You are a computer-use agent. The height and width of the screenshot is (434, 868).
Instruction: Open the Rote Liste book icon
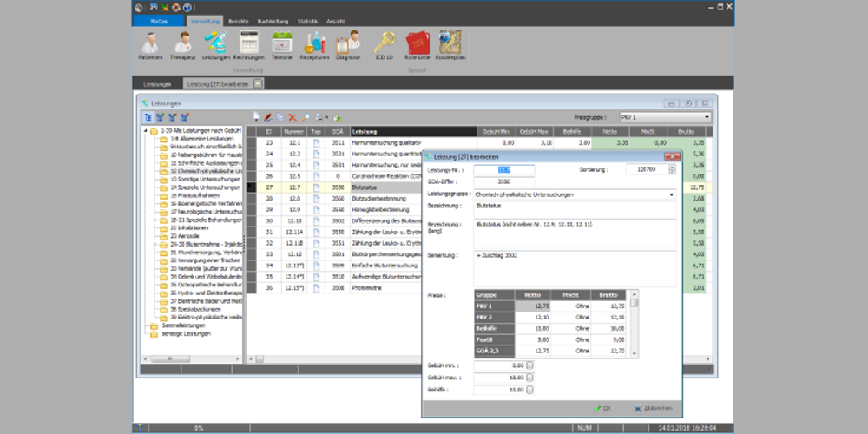coord(418,45)
